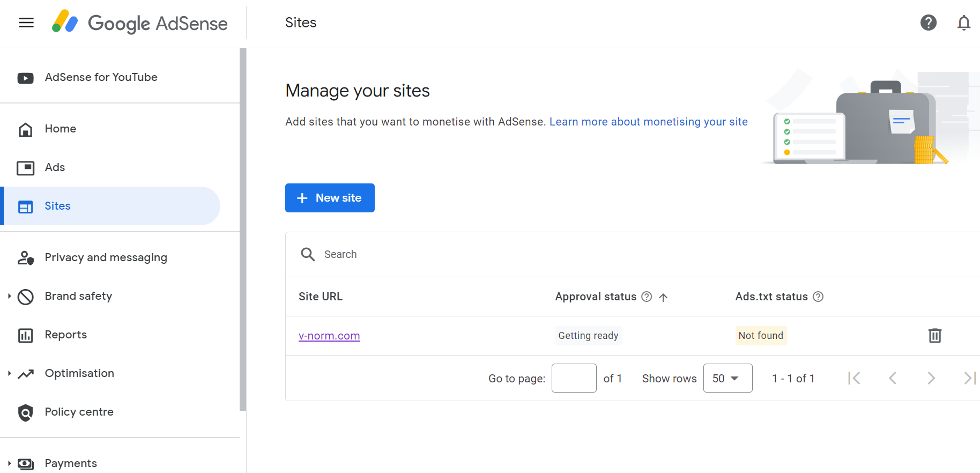Expand the Brand safety submenu arrow
This screenshot has height=473, width=980.
9,296
